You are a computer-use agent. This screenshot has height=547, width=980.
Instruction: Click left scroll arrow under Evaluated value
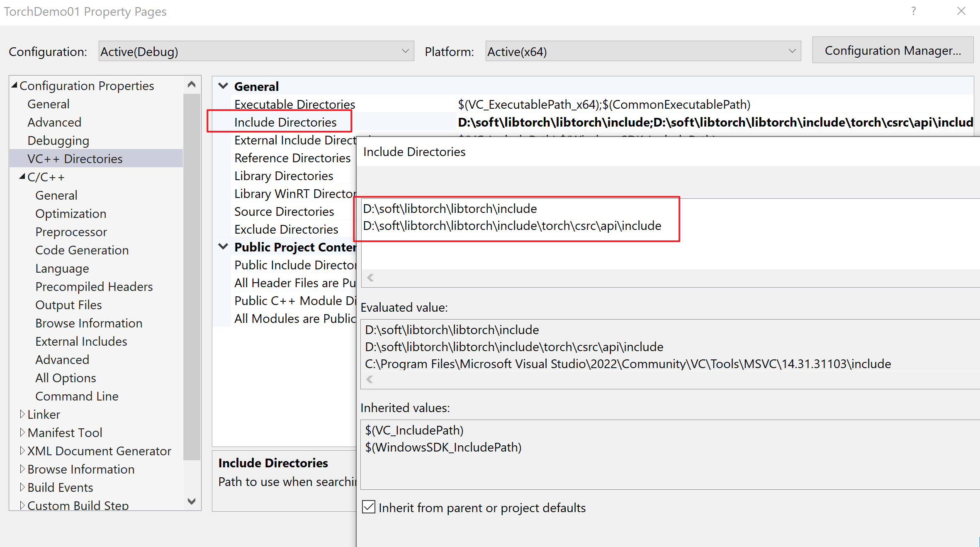pyautogui.click(x=370, y=379)
